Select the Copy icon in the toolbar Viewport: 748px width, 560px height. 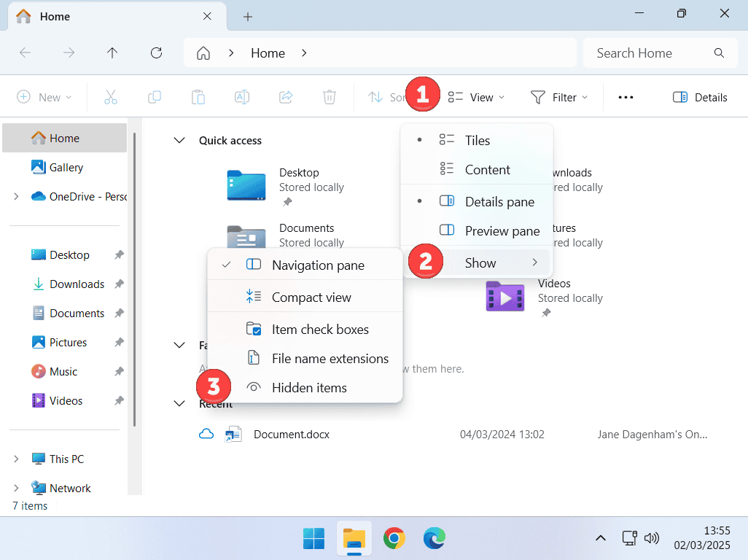(x=154, y=96)
